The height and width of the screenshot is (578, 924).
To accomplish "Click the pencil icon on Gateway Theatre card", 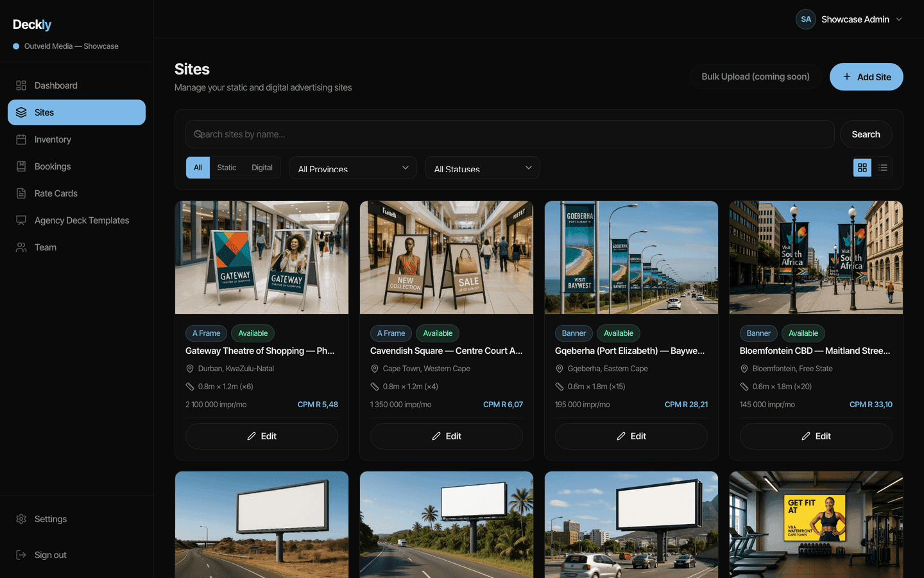I will (252, 436).
